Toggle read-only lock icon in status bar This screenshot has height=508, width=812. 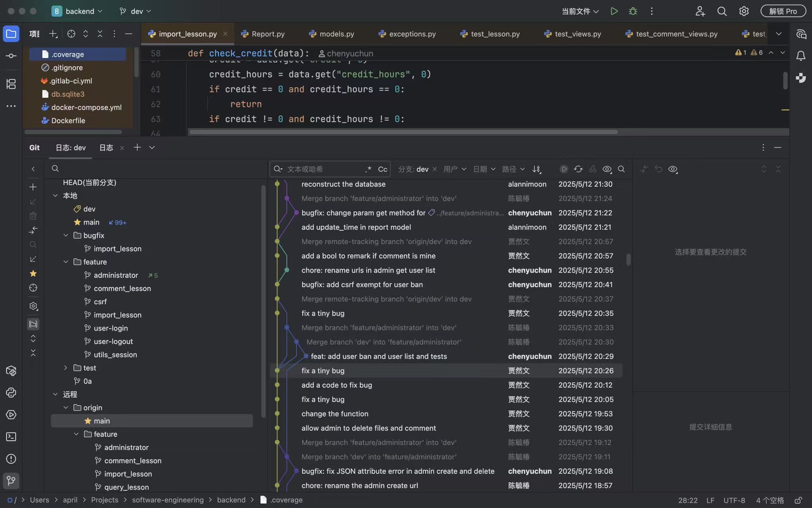tap(798, 500)
